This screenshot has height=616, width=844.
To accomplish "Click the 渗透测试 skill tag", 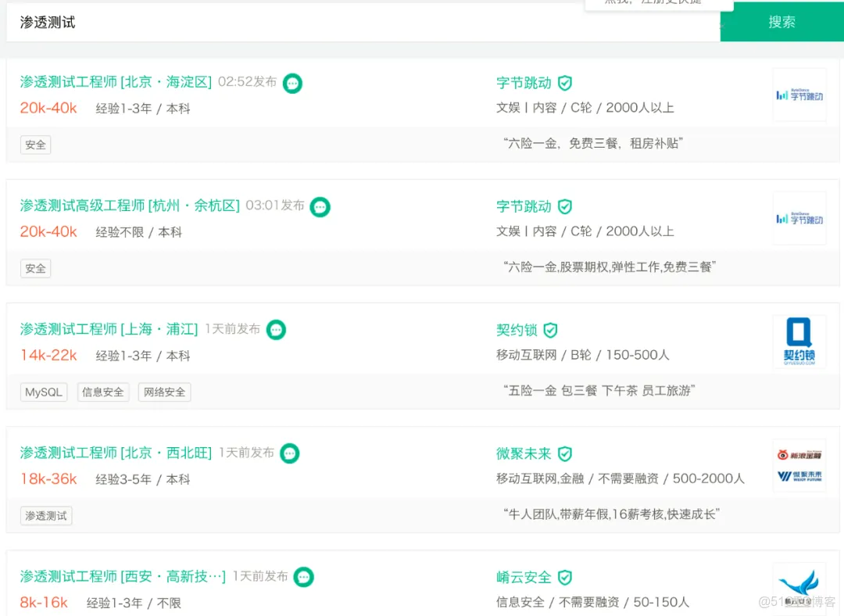I will pyautogui.click(x=46, y=516).
